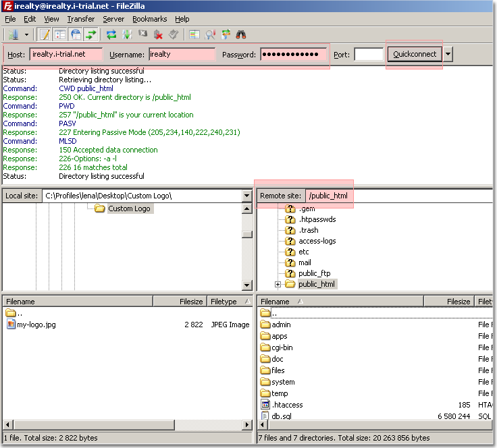Select public_ftp in the remote tree

coord(315,273)
